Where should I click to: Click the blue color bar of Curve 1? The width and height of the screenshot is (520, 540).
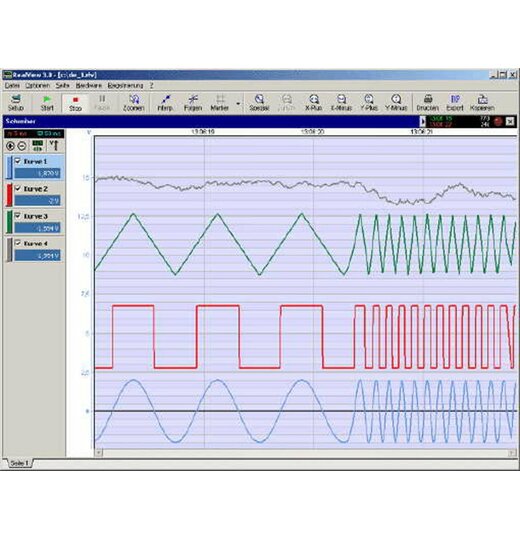[9, 167]
